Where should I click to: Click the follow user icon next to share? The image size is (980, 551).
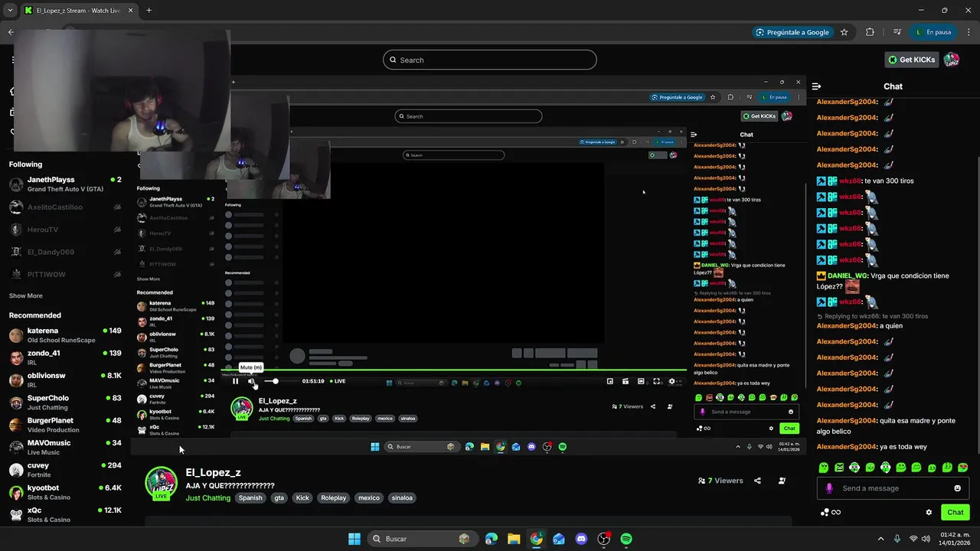tap(782, 481)
